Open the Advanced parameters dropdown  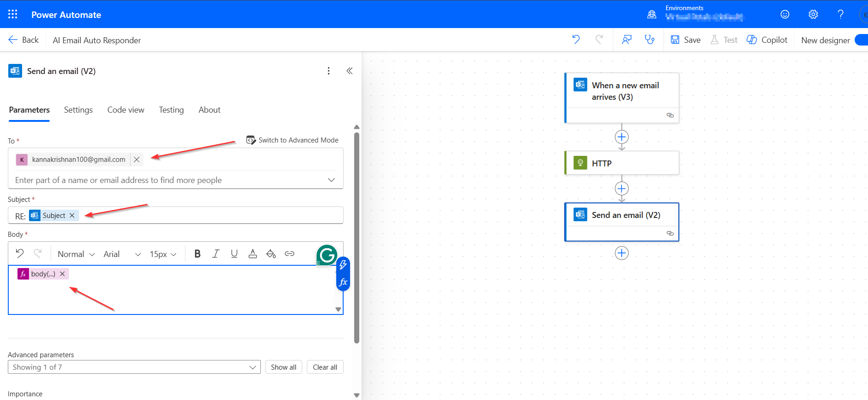click(134, 367)
